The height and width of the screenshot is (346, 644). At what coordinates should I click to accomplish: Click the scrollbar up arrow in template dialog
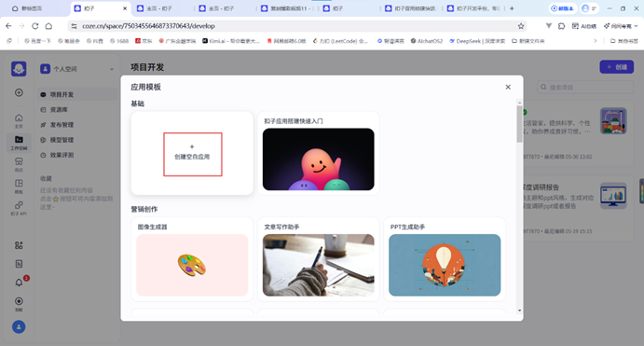[x=519, y=103]
